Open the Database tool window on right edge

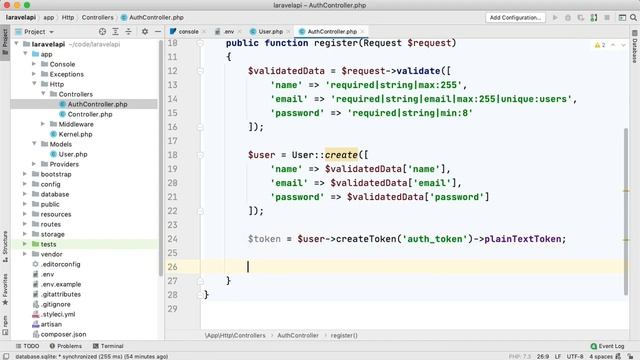click(635, 47)
